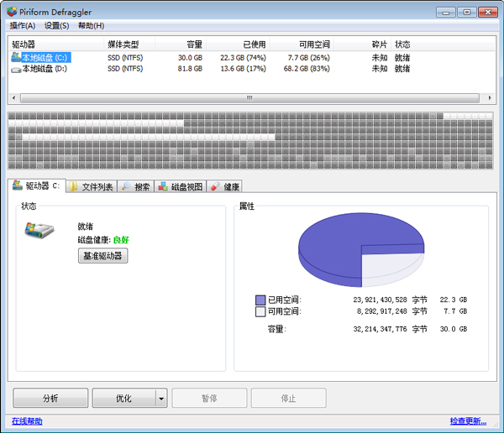
Task: Open the 帮助(H) menu
Action: click(x=92, y=26)
